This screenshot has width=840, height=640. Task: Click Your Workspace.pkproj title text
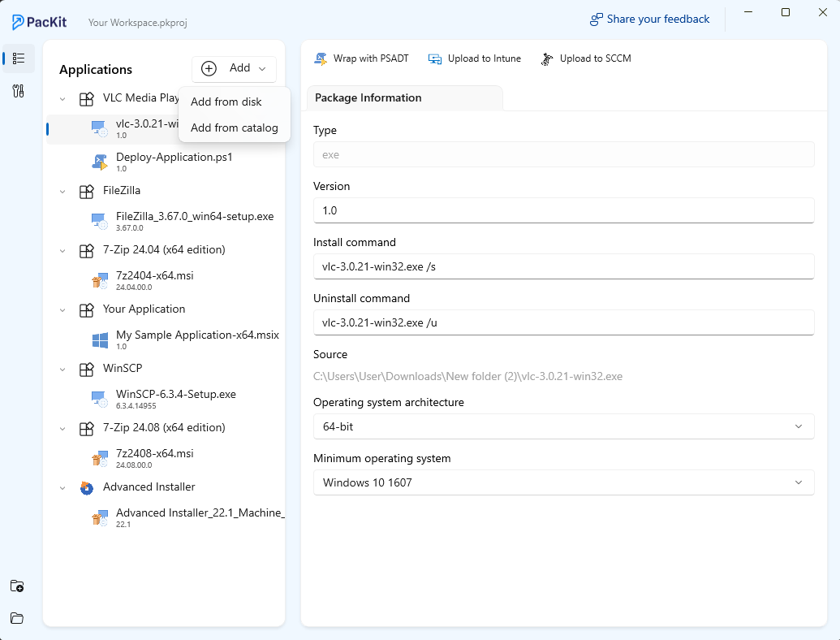(138, 23)
